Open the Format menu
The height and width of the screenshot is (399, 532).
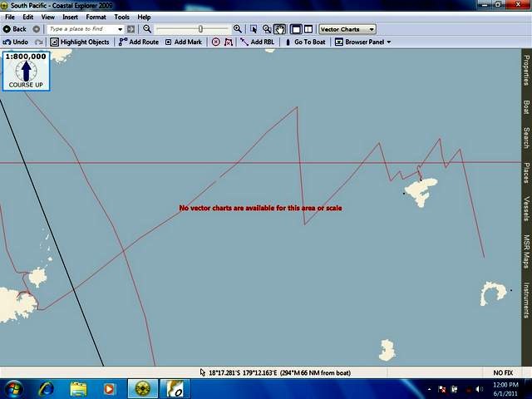coord(96,17)
